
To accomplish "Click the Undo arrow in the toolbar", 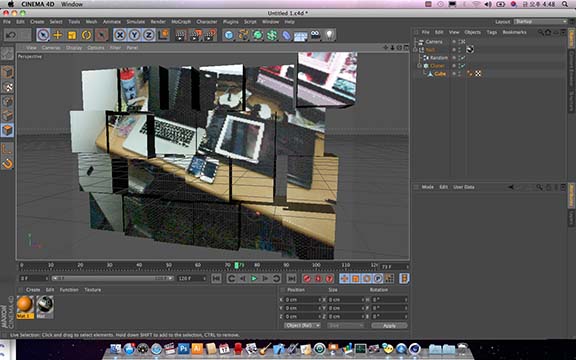I will tap(11, 35).
